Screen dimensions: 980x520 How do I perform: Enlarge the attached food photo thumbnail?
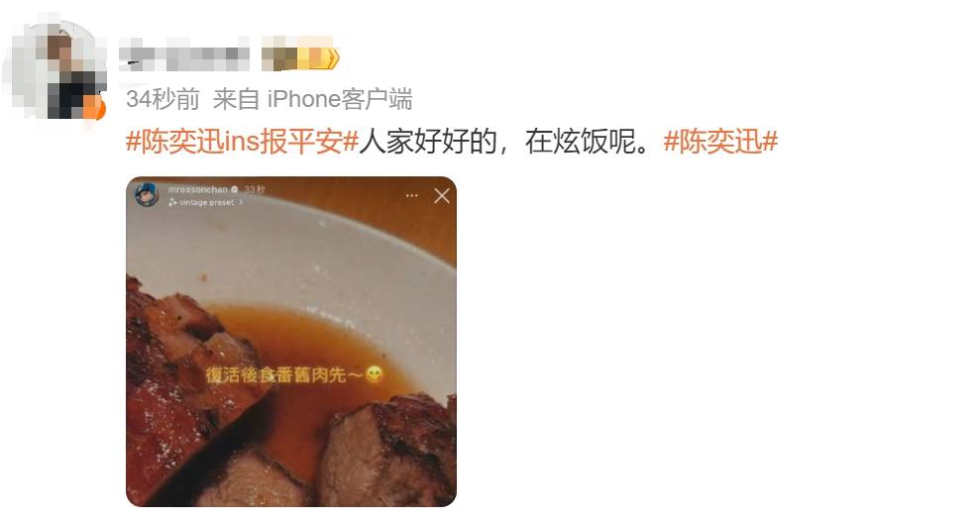pos(291,342)
